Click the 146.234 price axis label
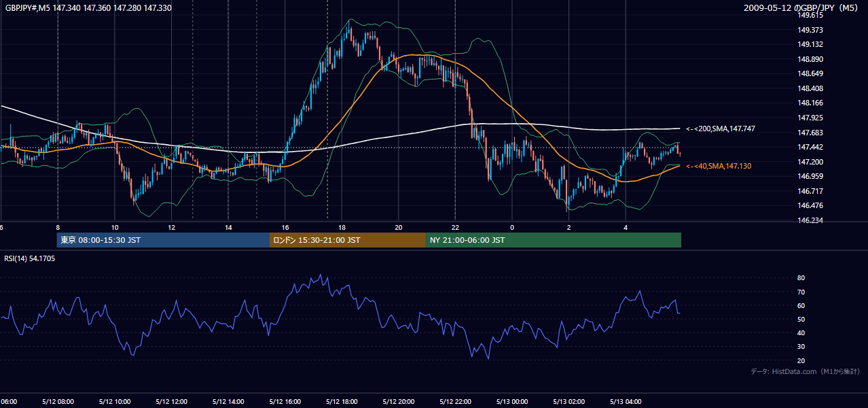The height and width of the screenshot is (408, 868). click(811, 220)
